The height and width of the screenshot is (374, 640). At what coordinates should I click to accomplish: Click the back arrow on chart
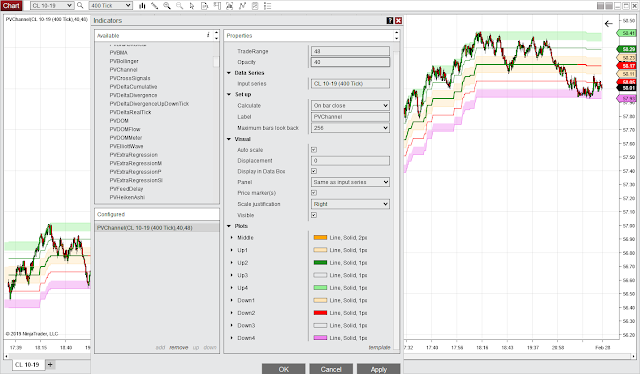click(609, 24)
